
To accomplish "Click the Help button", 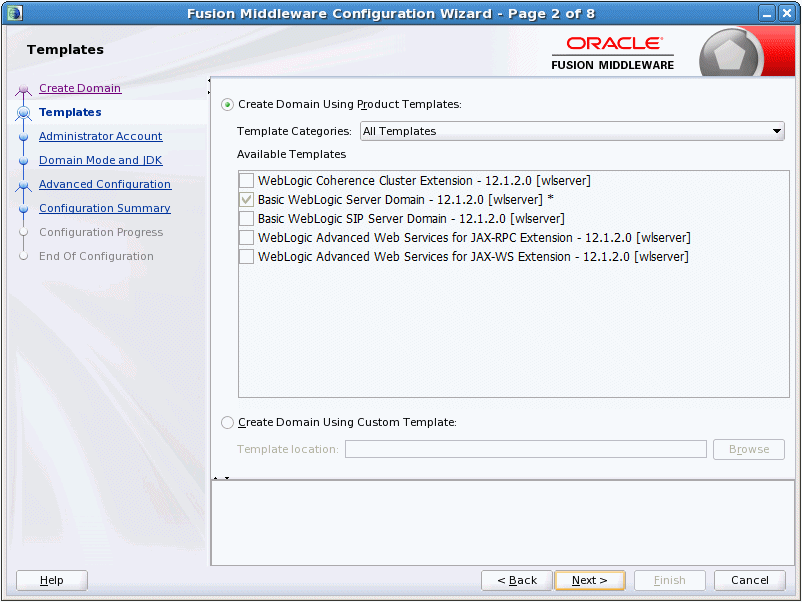I will click(52, 581).
